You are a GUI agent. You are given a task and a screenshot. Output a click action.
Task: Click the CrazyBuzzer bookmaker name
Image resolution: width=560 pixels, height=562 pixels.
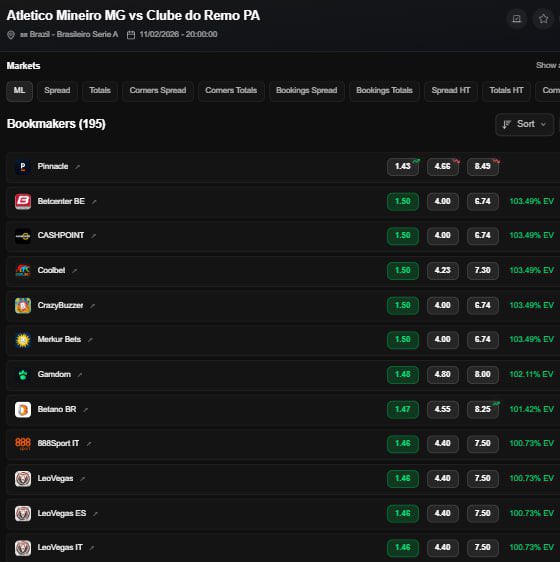point(60,306)
